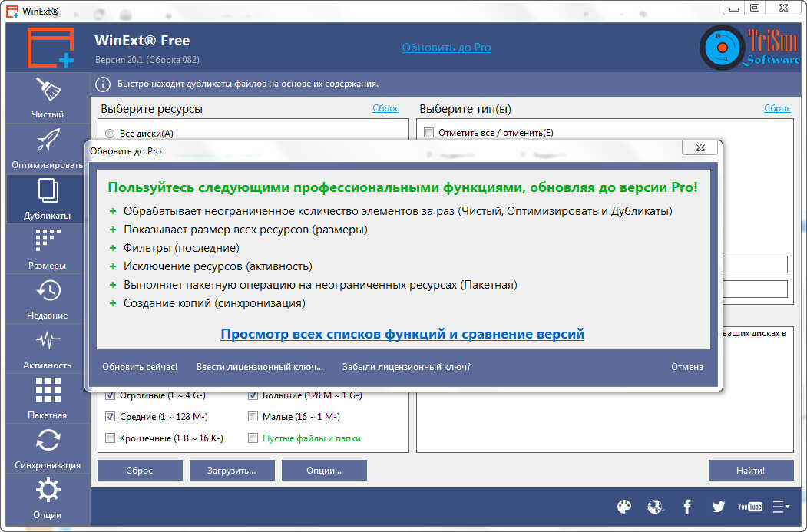This screenshot has height=532, width=807.
Task: Click the first input field right of the dialog
Action: 755,264
